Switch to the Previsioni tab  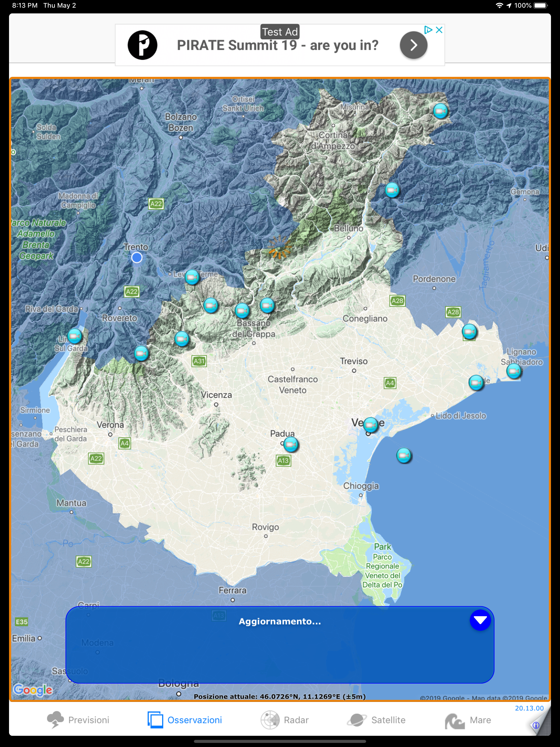(78, 720)
